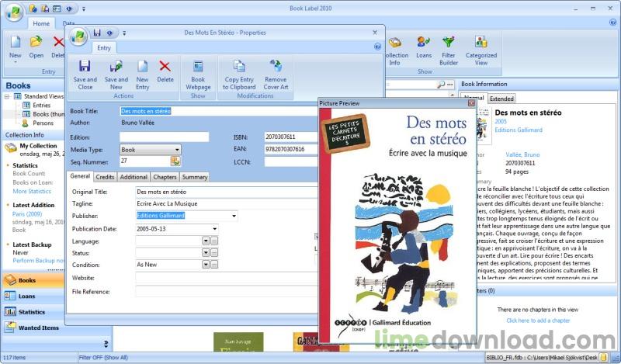Select the Home ribbon tab
The height and width of the screenshot is (364, 621).
41,24
